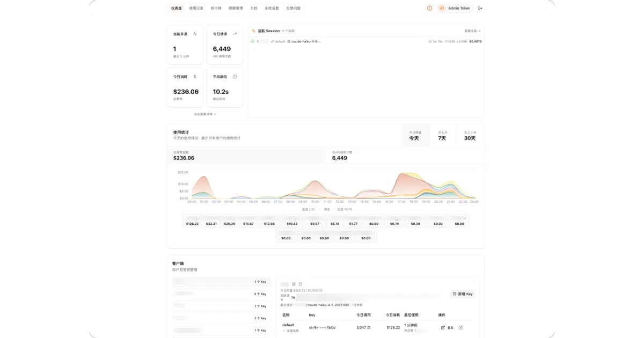Screen dimensions: 644x338
Task: Expand the user row showing 3 个 Key
Action: [221, 294]
